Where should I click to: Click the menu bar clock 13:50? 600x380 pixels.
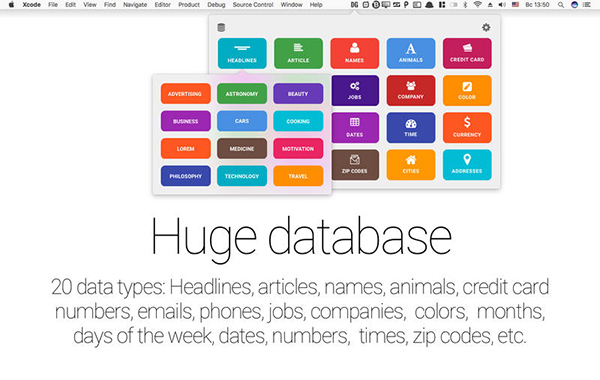(537, 5)
